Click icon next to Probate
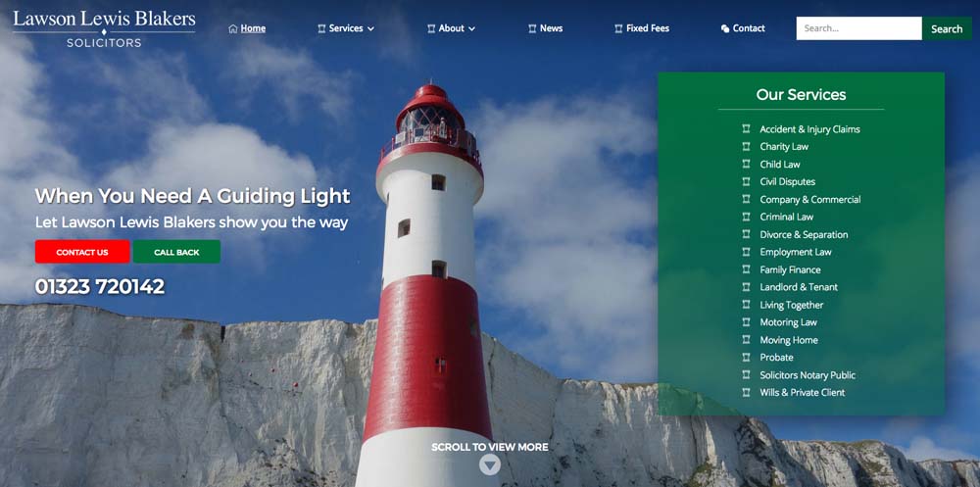This screenshot has height=487, width=980. (x=746, y=357)
